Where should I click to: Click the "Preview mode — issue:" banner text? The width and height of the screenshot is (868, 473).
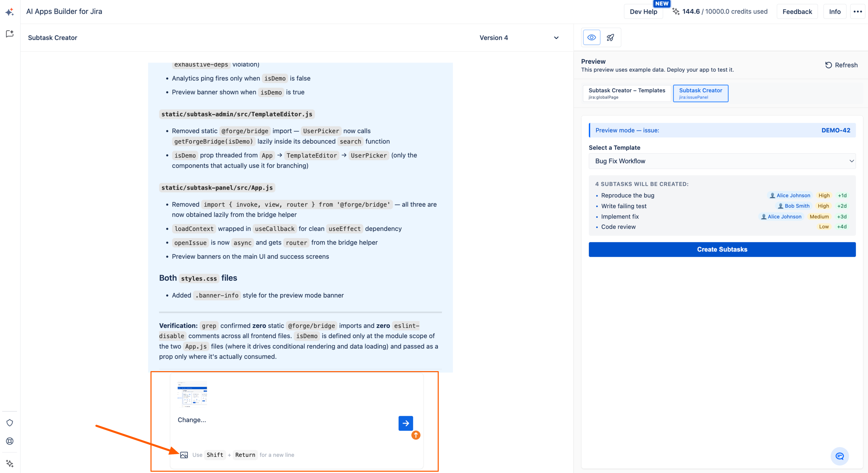[627, 130]
